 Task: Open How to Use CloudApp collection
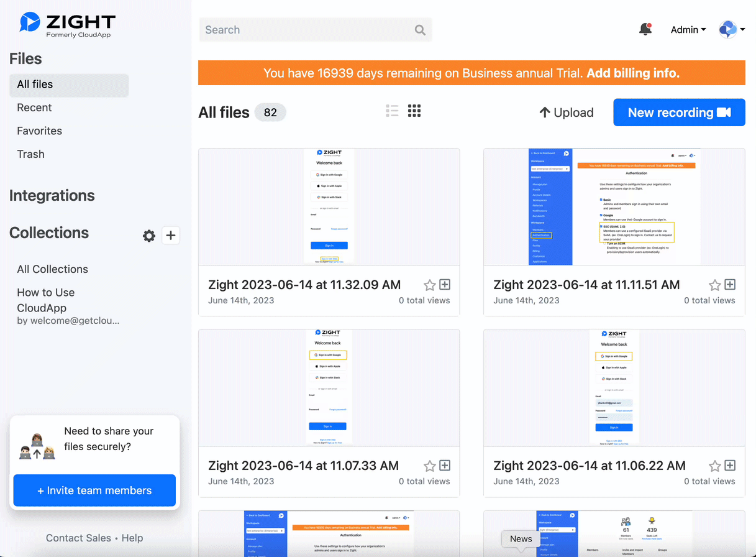pyautogui.click(x=68, y=306)
